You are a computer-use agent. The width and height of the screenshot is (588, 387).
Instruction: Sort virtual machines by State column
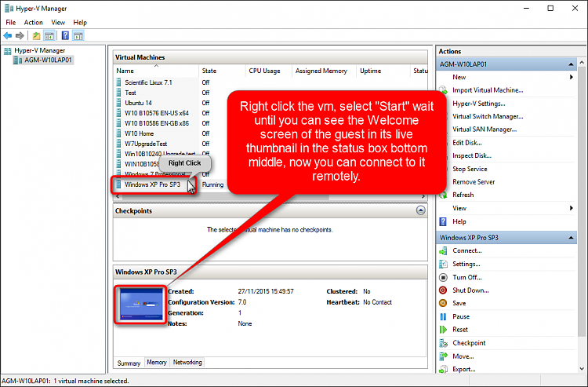[x=222, y=71]
